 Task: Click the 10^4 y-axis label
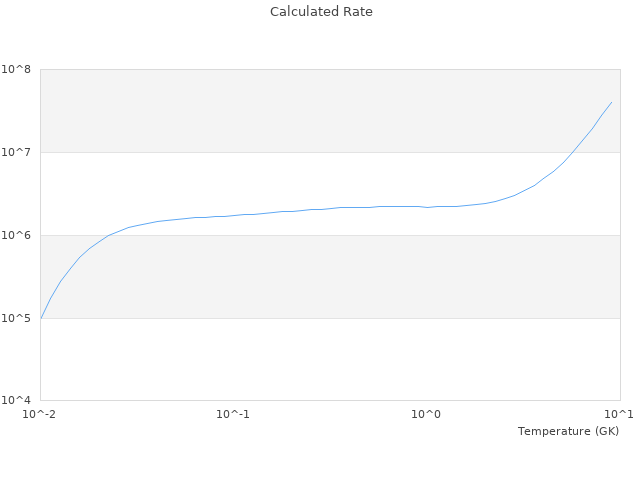click(x=16, y=401)
